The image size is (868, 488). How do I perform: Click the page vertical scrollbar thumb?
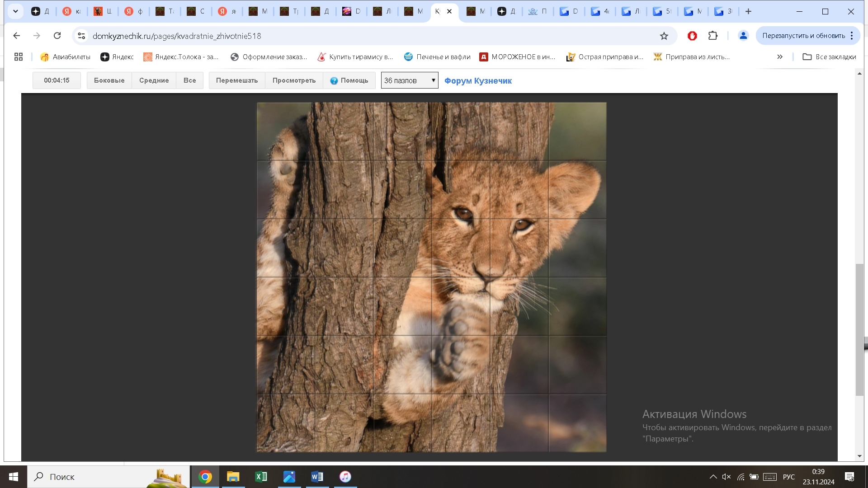point(859,330)
